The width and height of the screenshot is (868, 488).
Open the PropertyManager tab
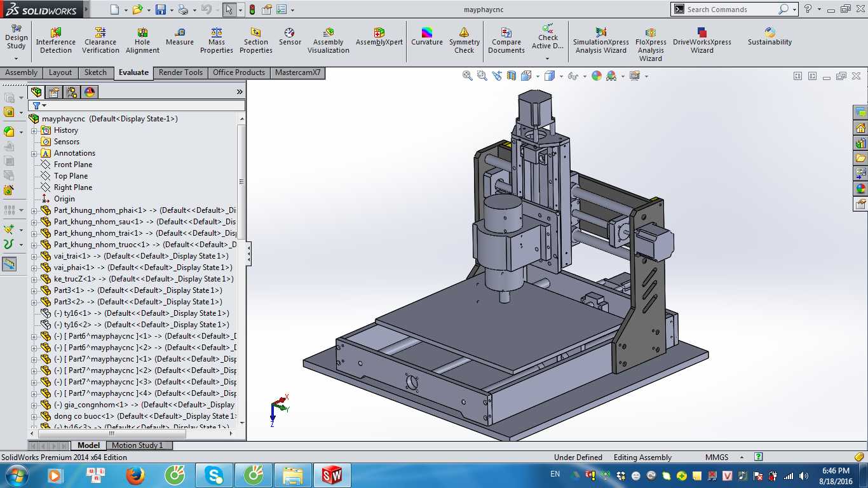click(54, 92)
